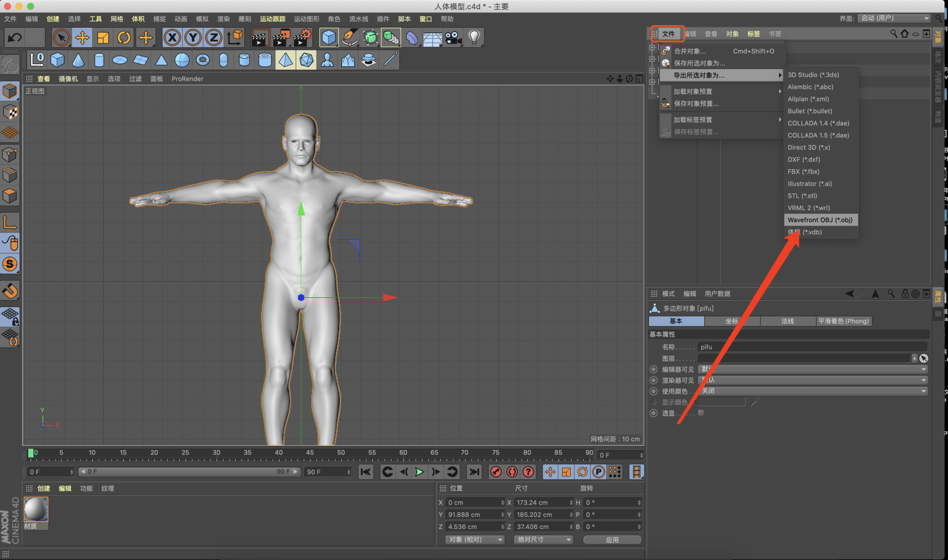The width and height of the screenshot is (948, 560).
Task: Click 使用颜色 animation radio dot
Action: click(x=654, y=391)
